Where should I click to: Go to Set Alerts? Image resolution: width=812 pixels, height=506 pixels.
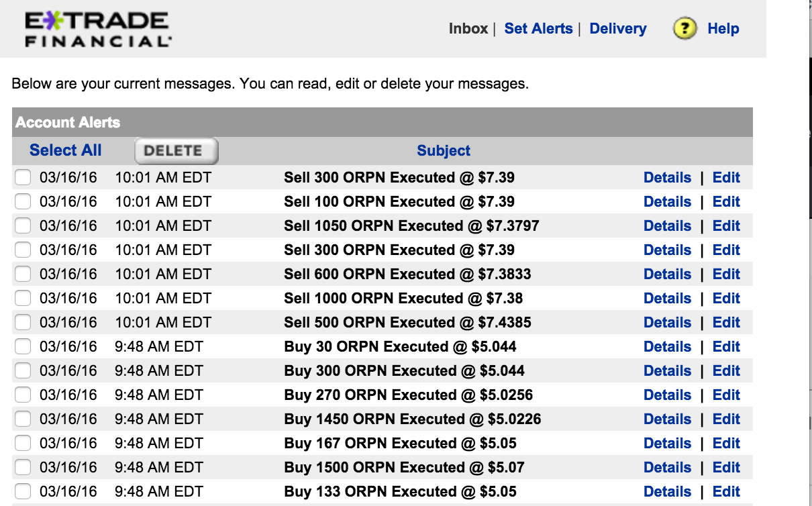pyautogui.click(x=538, y=29)
